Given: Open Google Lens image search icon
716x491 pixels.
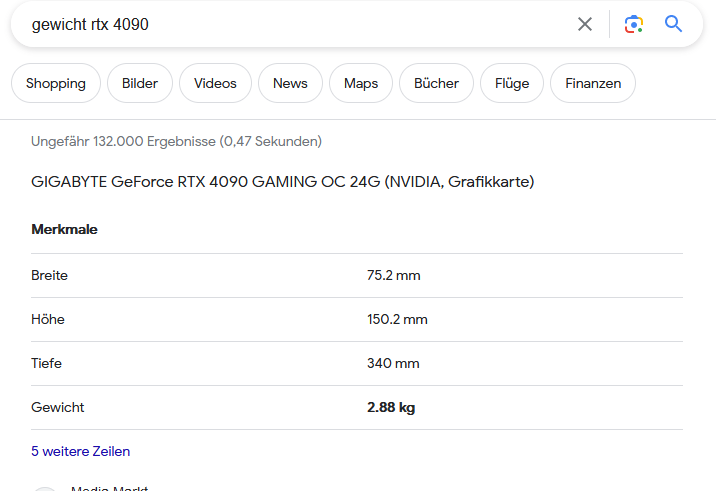Looking at the screenshot, I should pos(634,24).
